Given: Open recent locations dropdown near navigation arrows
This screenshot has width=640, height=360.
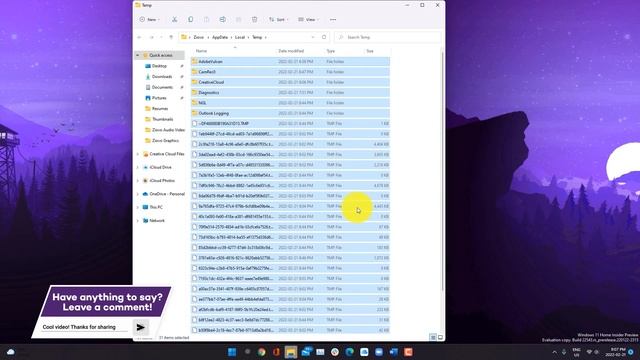Looking at the screenshot, I should (x=161, y=37).
